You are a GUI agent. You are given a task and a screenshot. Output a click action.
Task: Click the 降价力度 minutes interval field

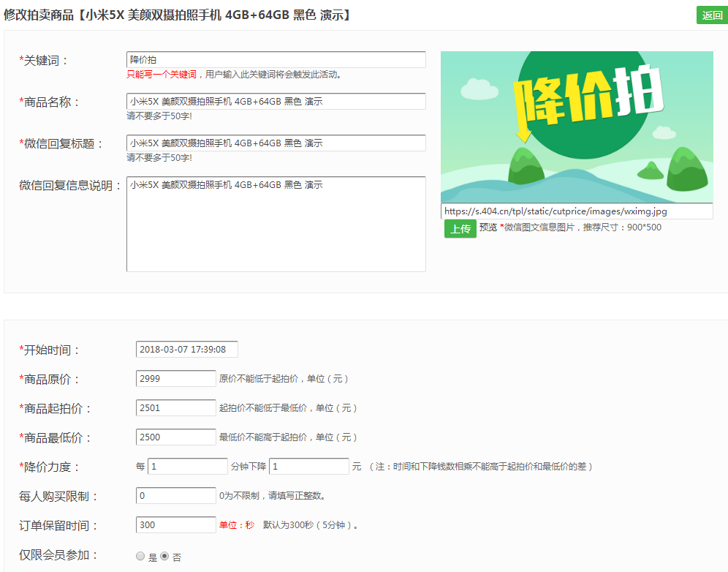(x=188, y=467)
